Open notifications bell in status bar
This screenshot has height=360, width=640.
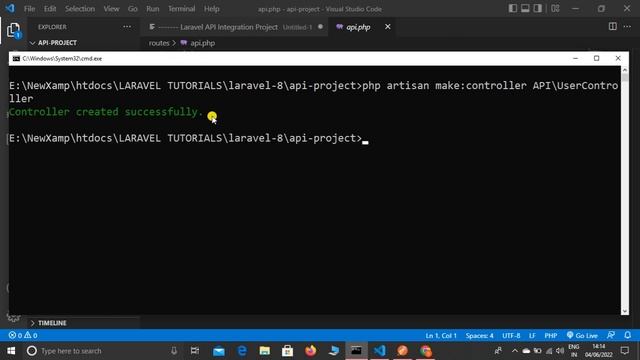point(628,335)
